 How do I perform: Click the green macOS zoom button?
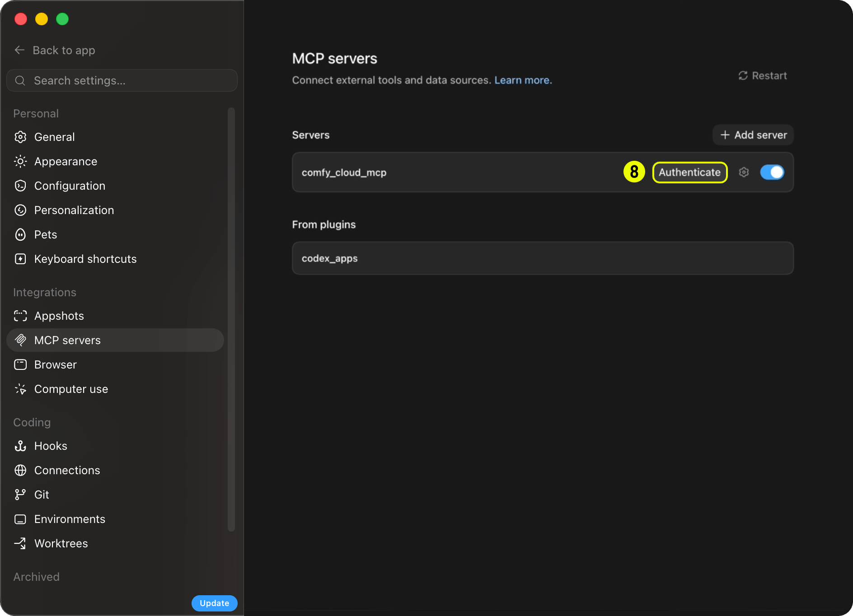coord(62,19)
